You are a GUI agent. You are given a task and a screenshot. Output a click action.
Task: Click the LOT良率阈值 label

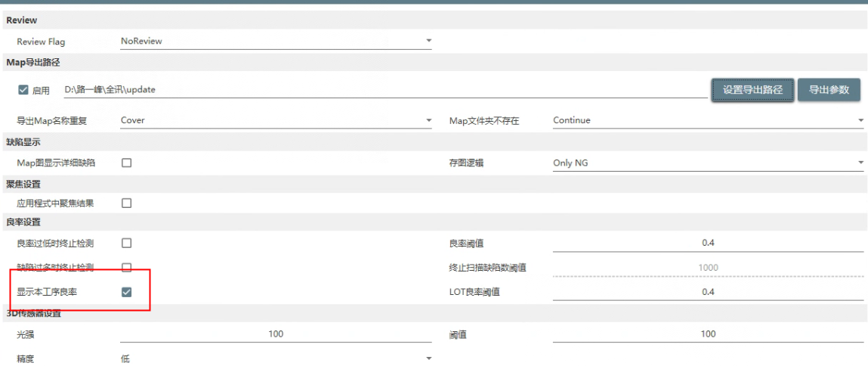coord(474,292)
